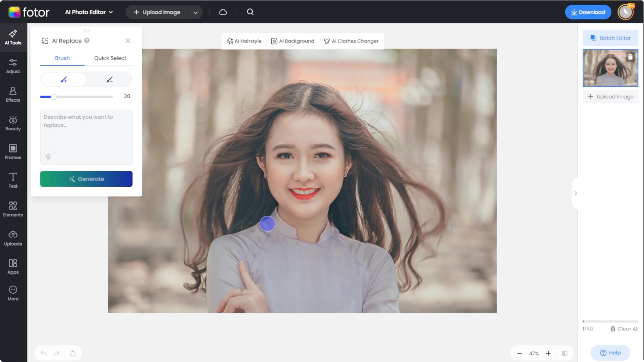Open the Batch Editor

click(610, 38)
